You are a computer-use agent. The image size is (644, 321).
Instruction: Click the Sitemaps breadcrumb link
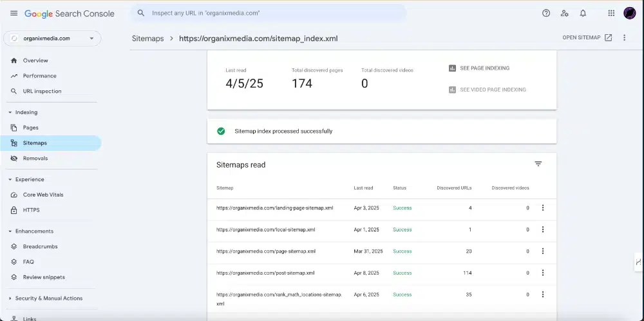148,39
